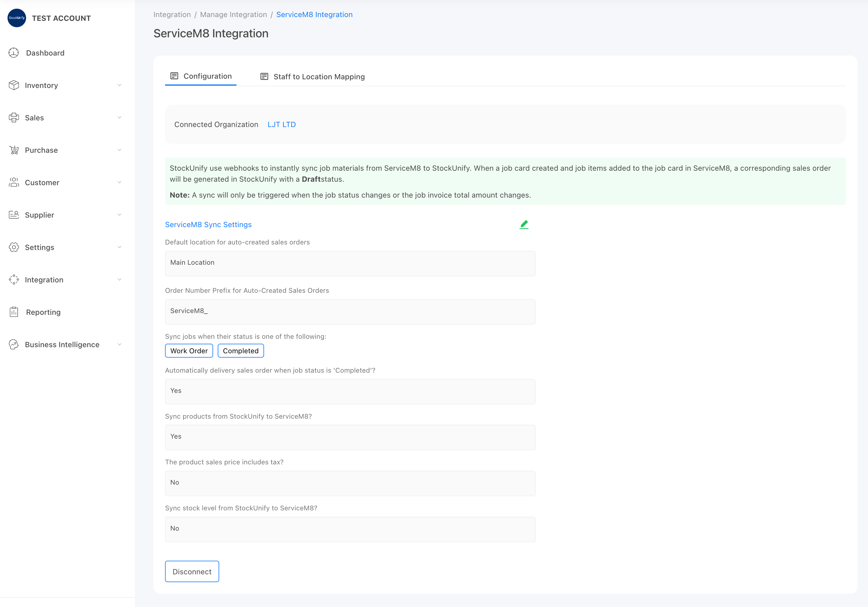
Task: Expand the Purchase menu chevron
Action: point(120,150)
